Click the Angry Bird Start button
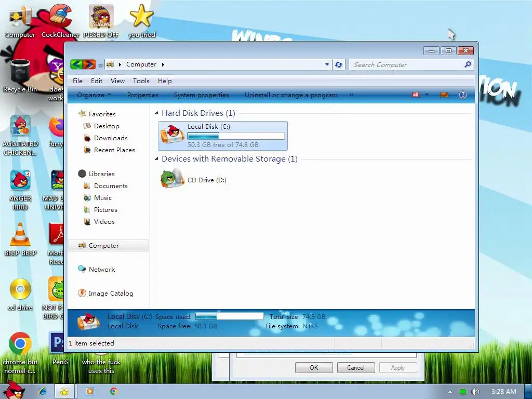This screenshot has width=532, height=399. click(x=14, y=390)
